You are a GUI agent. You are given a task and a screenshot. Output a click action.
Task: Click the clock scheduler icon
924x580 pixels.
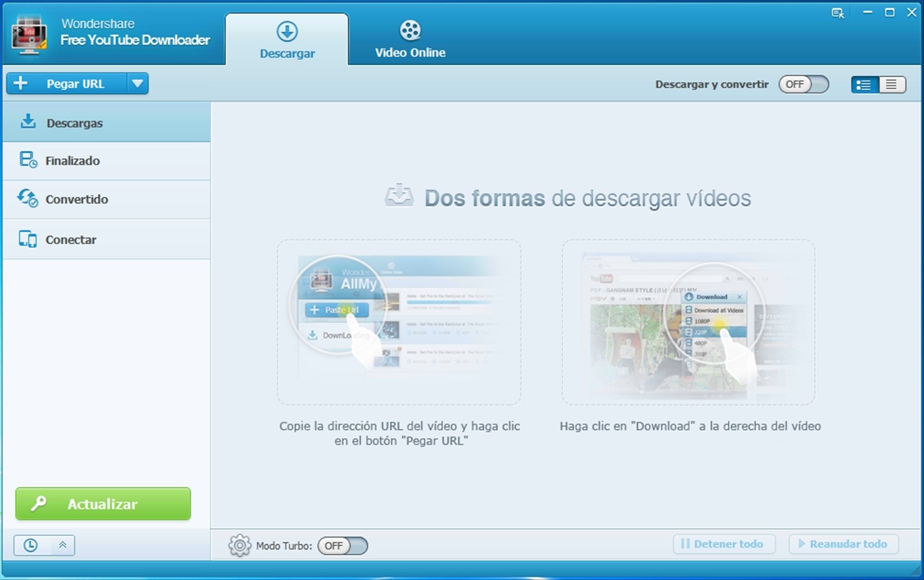tap(31, 545)
